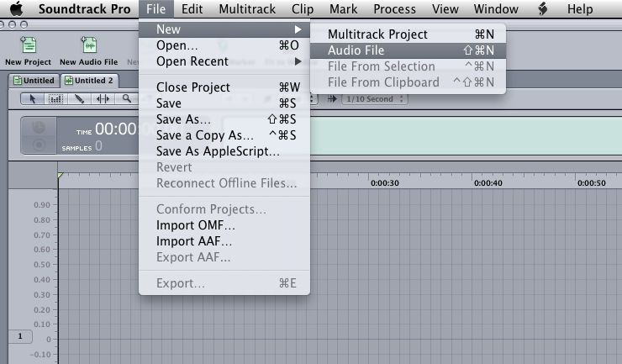The image size is (622, 364).
Task: Open the Apple menu
Action: coord(17,8)
